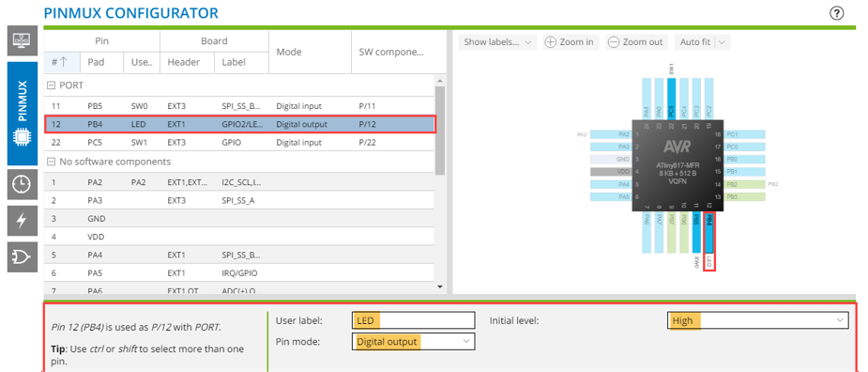
Task: Open the lightning bolt event sidebar icon
Action: point(23,221)
